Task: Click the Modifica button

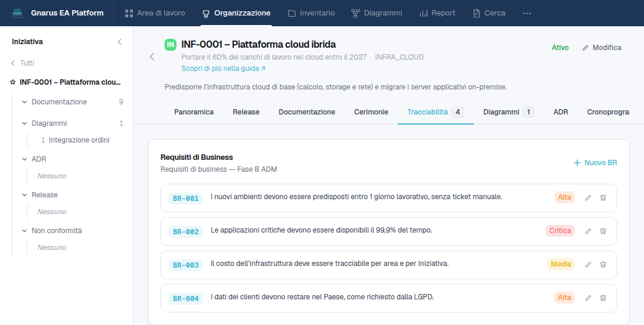Action: click(602, 48)
